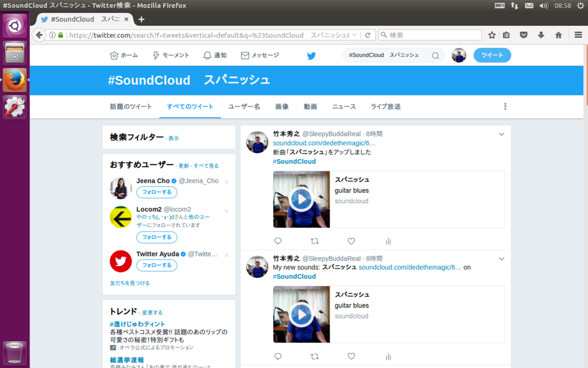This screenshot has width=588, height=368.
Task: Open the Trash in the dock
Action: [x=14, y=352]
